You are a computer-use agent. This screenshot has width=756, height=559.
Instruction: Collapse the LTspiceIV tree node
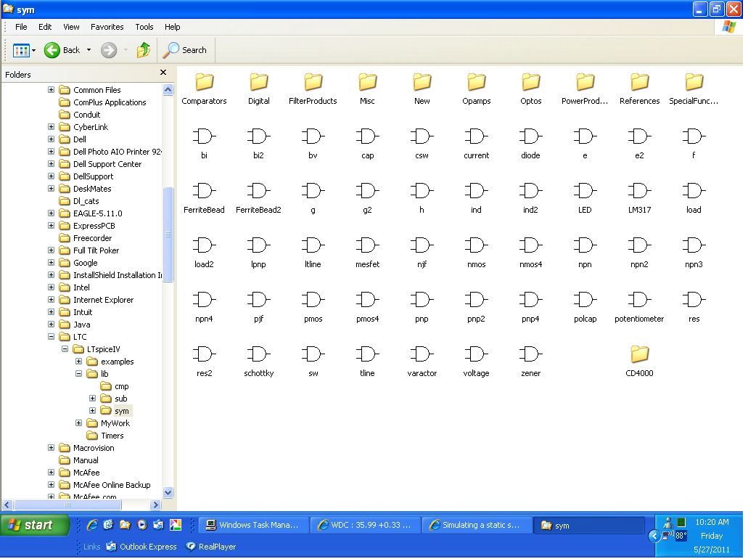click(x=65, y=348)
